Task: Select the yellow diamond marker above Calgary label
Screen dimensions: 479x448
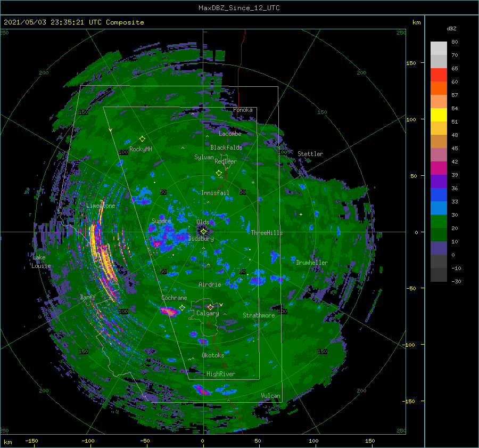Action: click(x=210, y=307)
